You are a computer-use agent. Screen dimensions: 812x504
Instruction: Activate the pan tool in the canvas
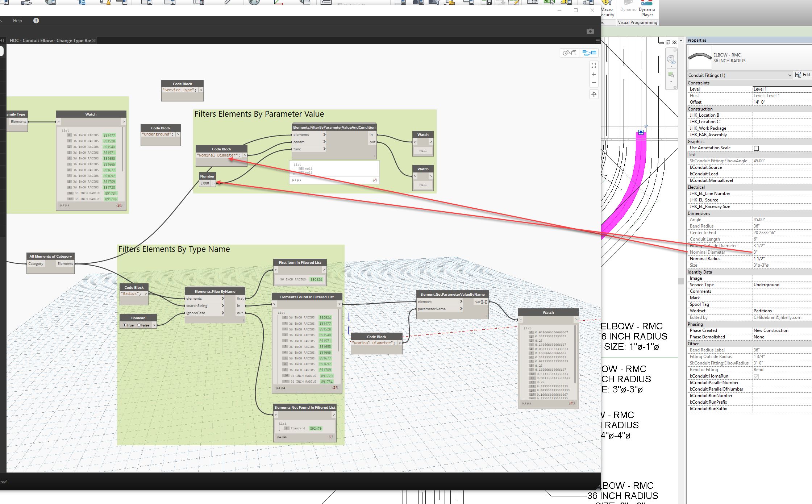tap(594, 94)
